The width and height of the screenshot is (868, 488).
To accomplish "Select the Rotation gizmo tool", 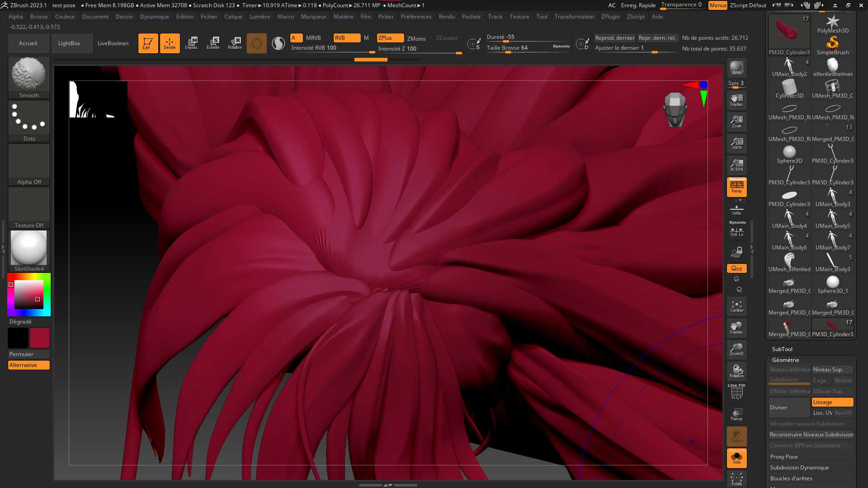I will [x=235, y=43].
